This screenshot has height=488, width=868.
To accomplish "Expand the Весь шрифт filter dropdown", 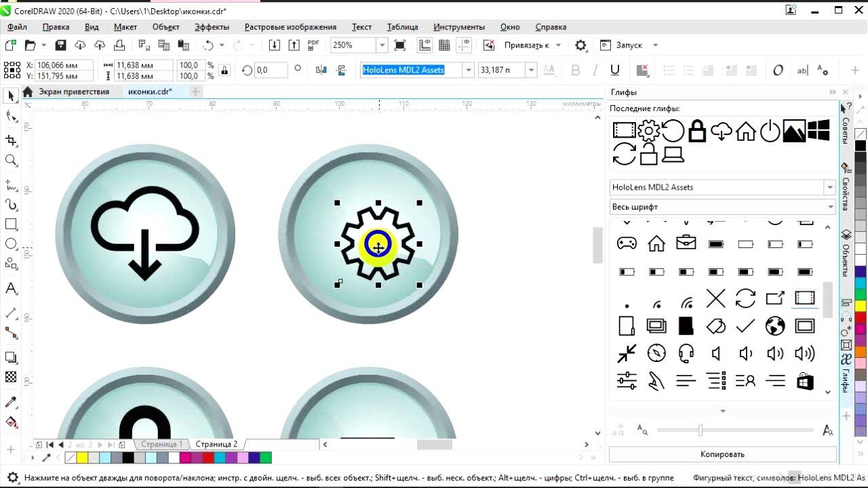I will [829, 207].
